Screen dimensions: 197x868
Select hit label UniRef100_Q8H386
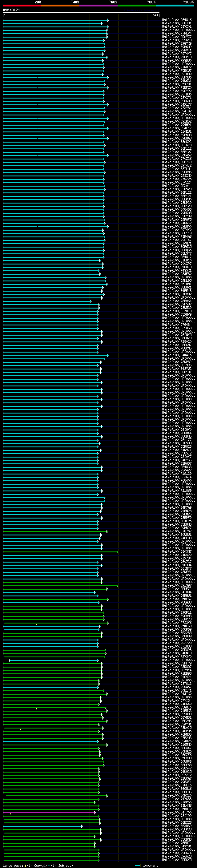coord(177,78)
